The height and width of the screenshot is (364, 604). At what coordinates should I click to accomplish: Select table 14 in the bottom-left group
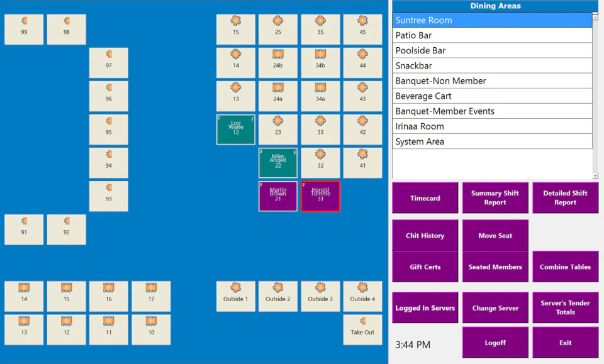(x=23, y=295)
